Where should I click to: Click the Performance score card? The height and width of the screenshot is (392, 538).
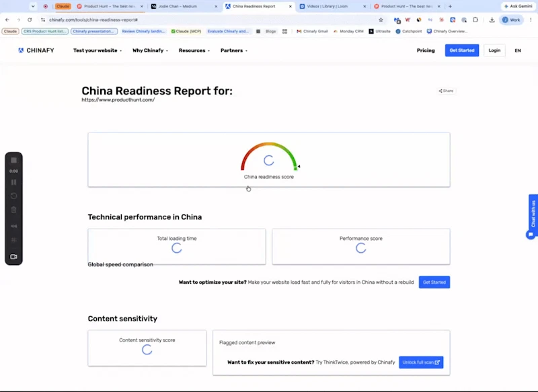click(361, 246)
